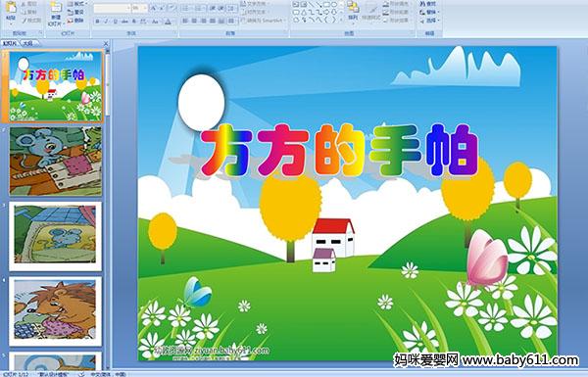Expand the Layout dropdown menu
This screenshot has width=588, height=377.
77,4
